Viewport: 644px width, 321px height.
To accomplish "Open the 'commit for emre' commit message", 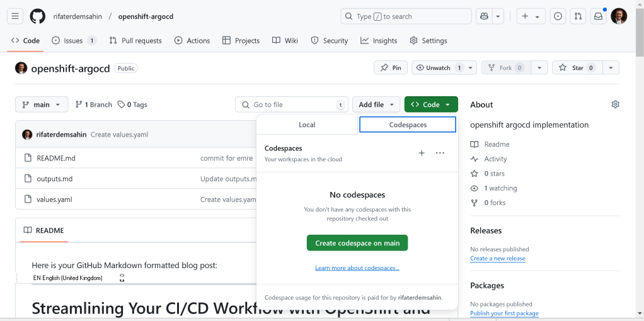I will 227,158.
